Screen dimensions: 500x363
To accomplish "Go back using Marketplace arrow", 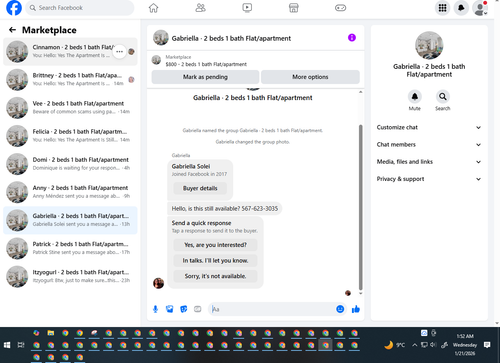I will point(12,30).
